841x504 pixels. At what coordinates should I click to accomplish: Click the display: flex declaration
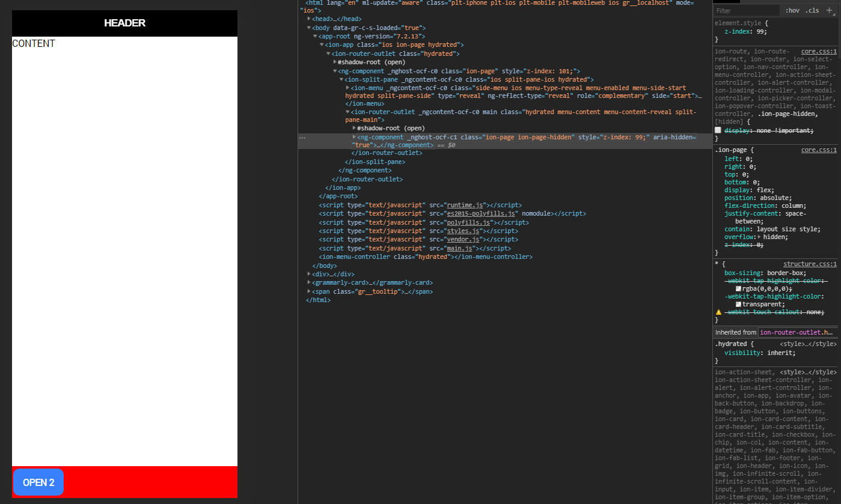(750, 190)
